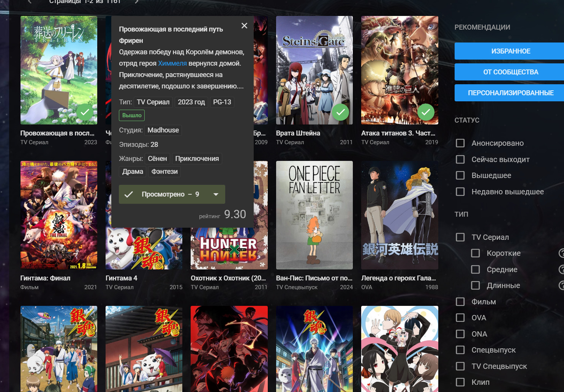Go to next page arrow at top
Screen dimensions: 564x392
coord(137,2)
